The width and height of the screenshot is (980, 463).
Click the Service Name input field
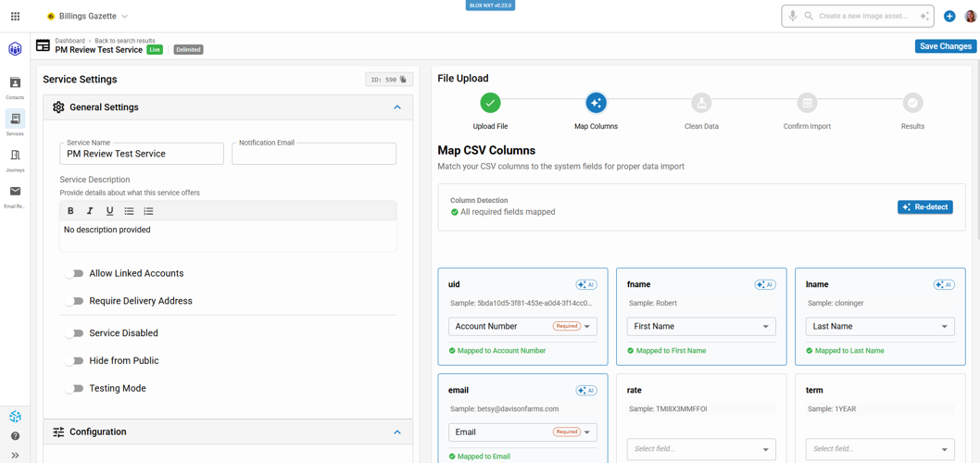(x=141, y=154)
